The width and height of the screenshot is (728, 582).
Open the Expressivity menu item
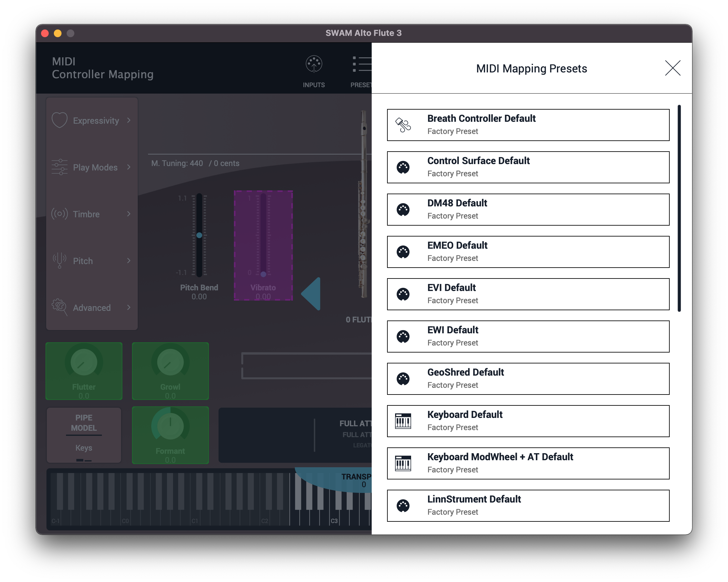click(92, 120)
